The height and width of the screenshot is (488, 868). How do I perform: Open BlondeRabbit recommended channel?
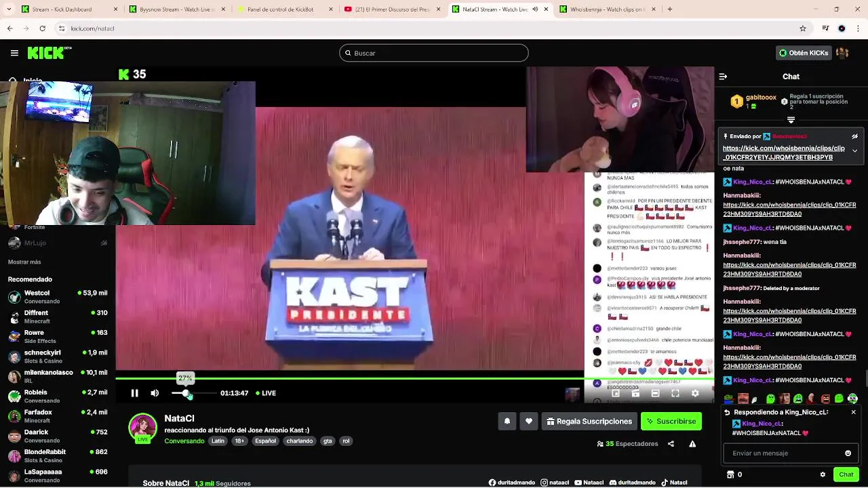click(58, 455)
